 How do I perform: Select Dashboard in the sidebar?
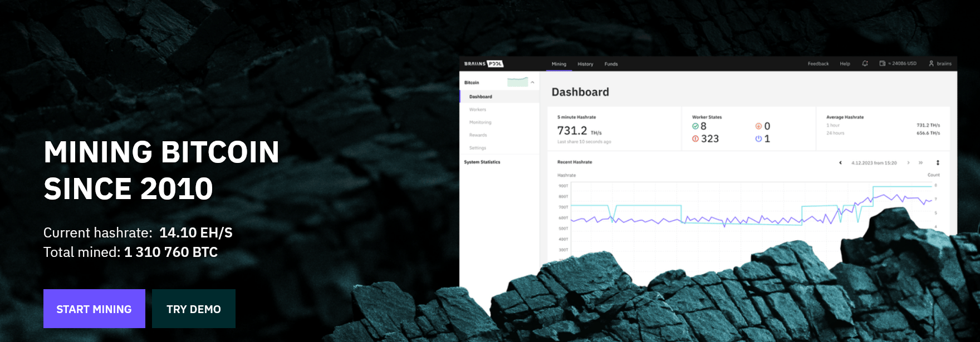click(499, 97)
